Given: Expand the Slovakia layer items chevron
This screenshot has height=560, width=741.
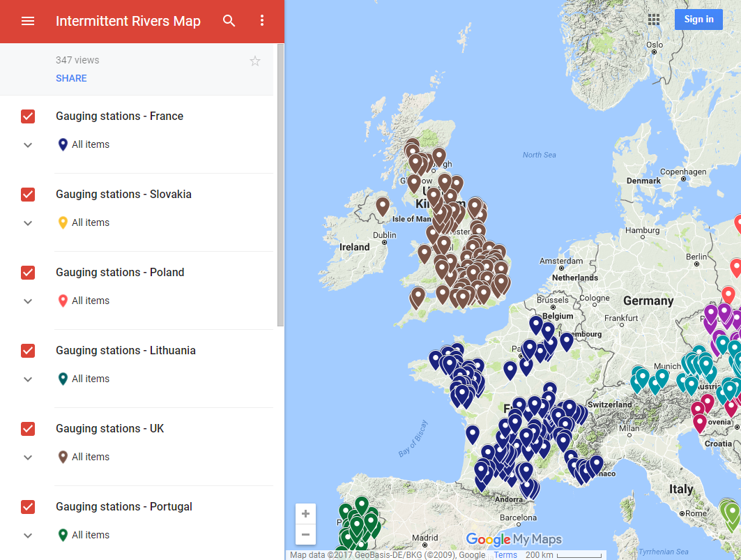Looking at the screenshot, I should pyautogui.click(x=28, y=223).
